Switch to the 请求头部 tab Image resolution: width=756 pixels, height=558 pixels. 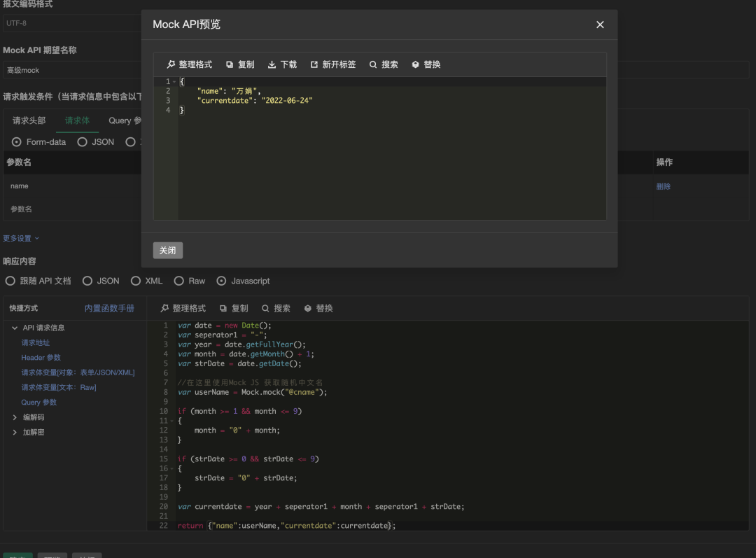click(x=29, y=120)
